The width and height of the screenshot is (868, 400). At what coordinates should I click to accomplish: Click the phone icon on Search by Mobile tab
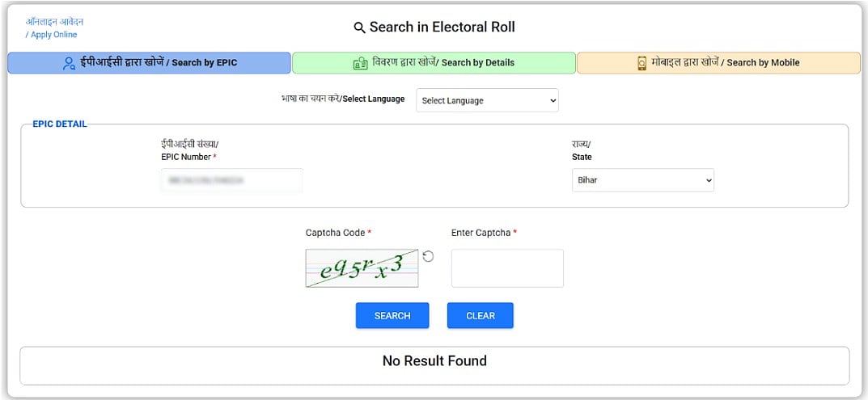pyautogui.click(x=642, y=63)
